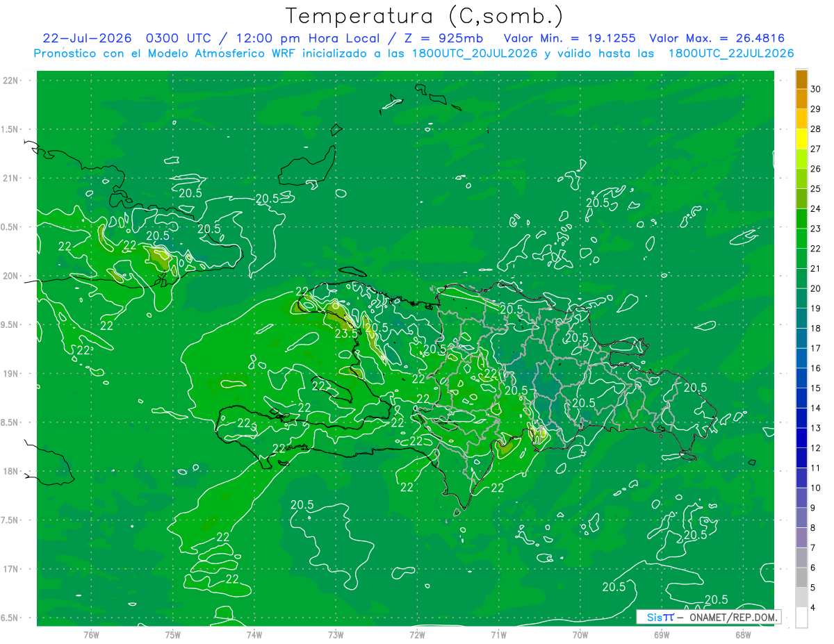Screen dimensions: 834x644
Task: Click the '74W' longitude axis label
Action: (254, 634)
